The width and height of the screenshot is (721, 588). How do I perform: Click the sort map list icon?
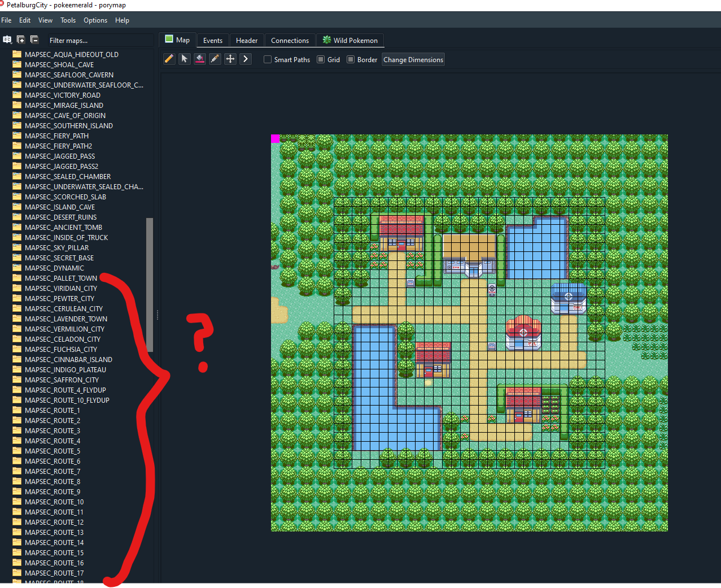click(x=7, y=40)
